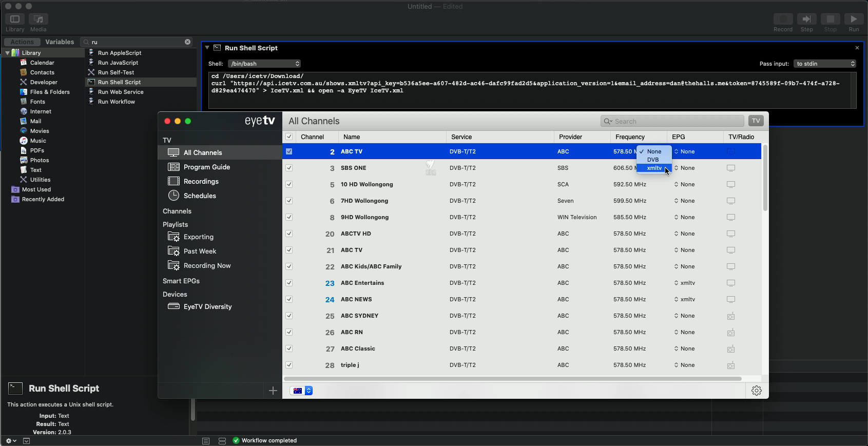The width and height of the screenshot is (868, 446).
Task: Choose the Run Self-Test action
Action: [116, 72]
